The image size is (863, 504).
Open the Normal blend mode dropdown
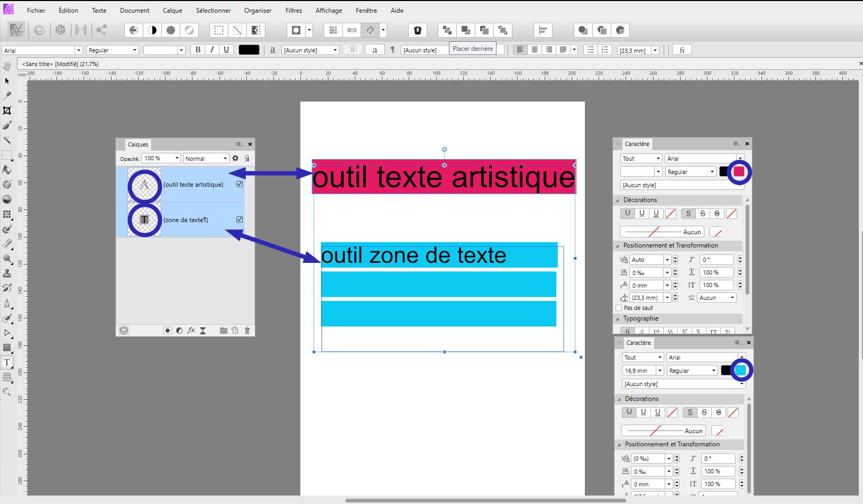coord(206,158)
